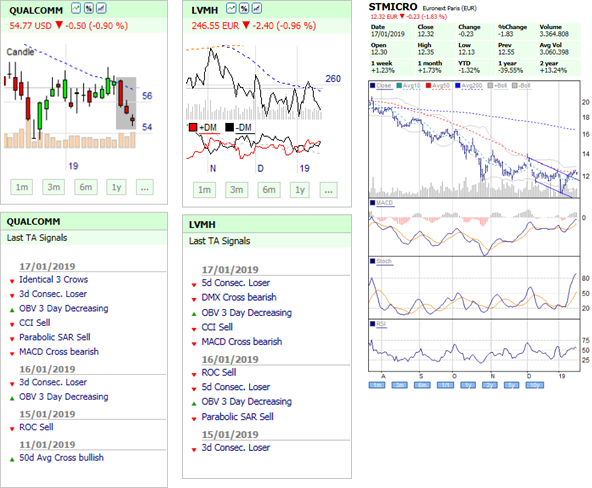Select 2y range under STMICRO chart
This screenshot has width=592, height=488.
(490, 385)
